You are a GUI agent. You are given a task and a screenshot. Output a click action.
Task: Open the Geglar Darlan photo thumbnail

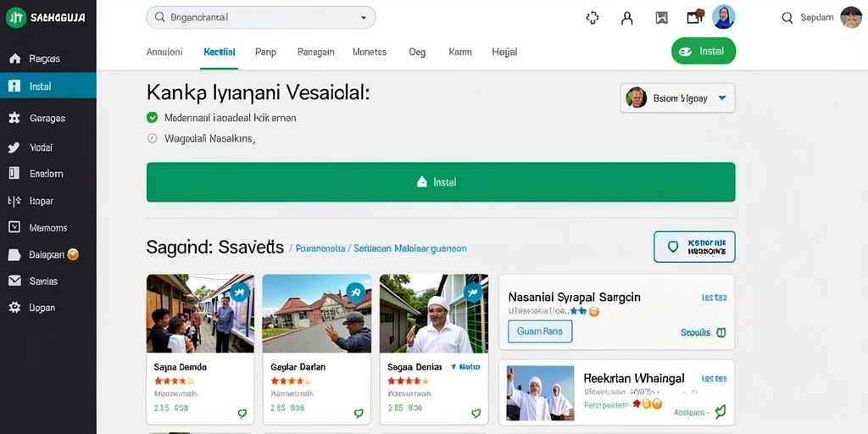(x=317, y=314)
